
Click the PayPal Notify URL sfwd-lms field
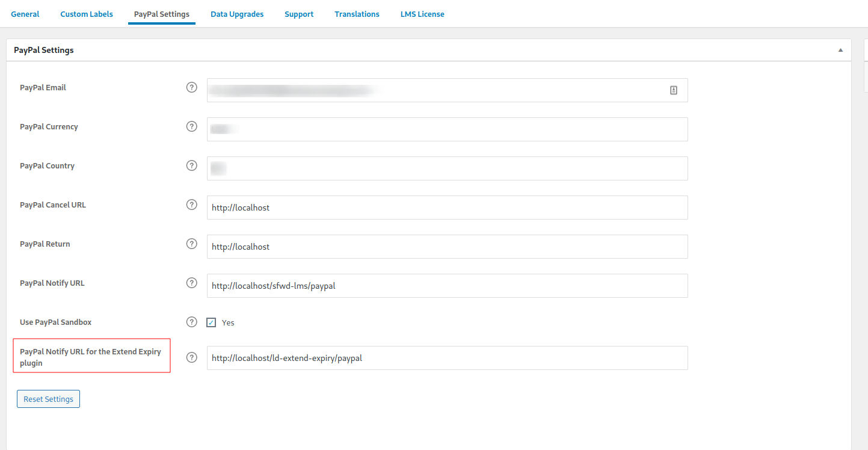(x=447, y=286)
